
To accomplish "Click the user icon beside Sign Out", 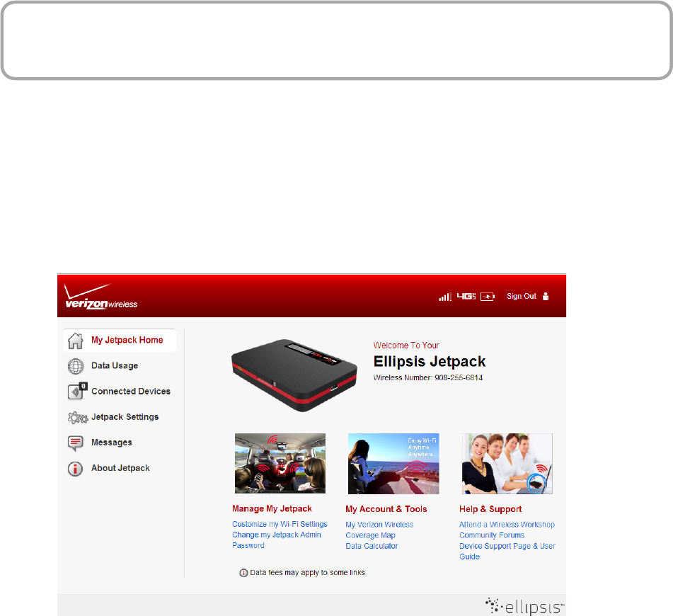I will pyautogui.click(x=546, y=296).
